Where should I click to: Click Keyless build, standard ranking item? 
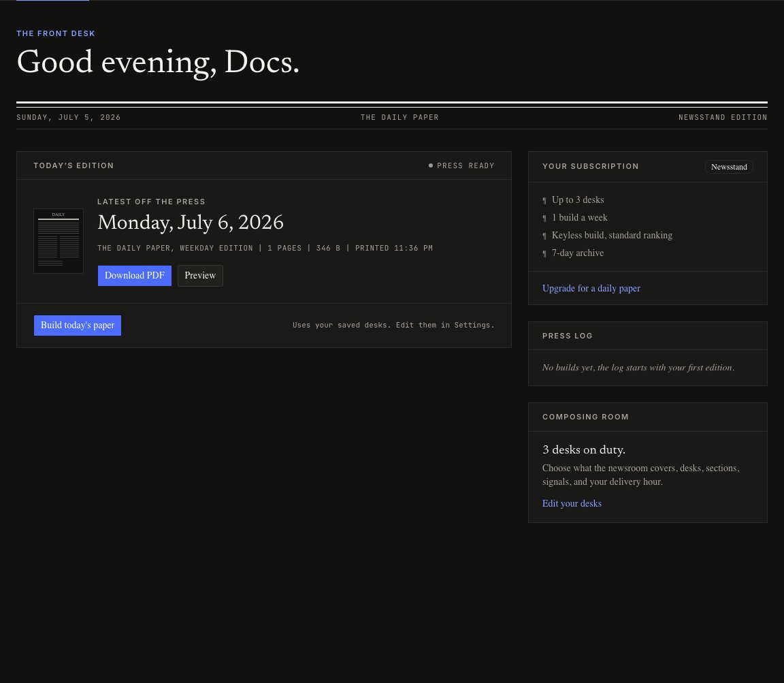(x=612, y=235)
